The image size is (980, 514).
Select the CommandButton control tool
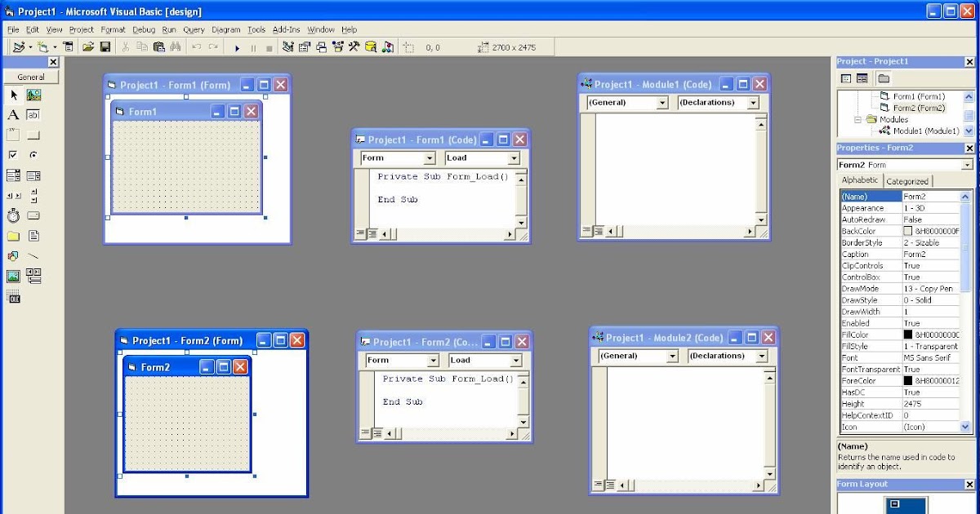(33, 135)
